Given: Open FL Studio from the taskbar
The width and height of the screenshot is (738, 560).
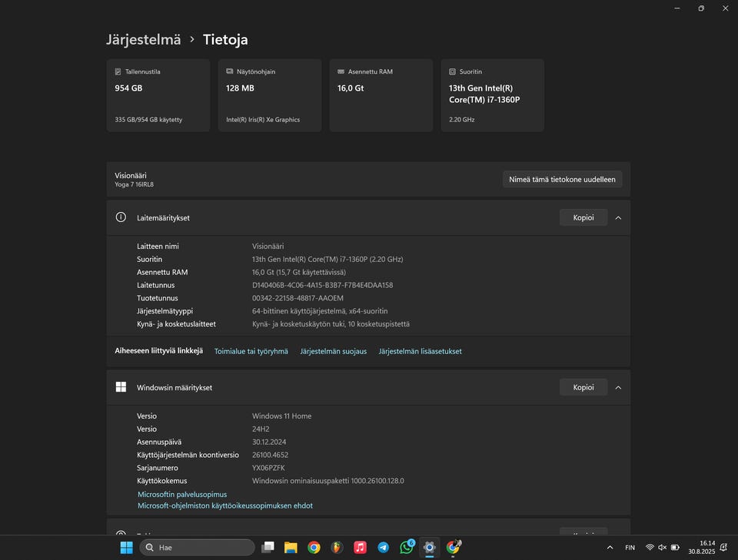Looking at the screenshot, I should [x=337, y=547].
